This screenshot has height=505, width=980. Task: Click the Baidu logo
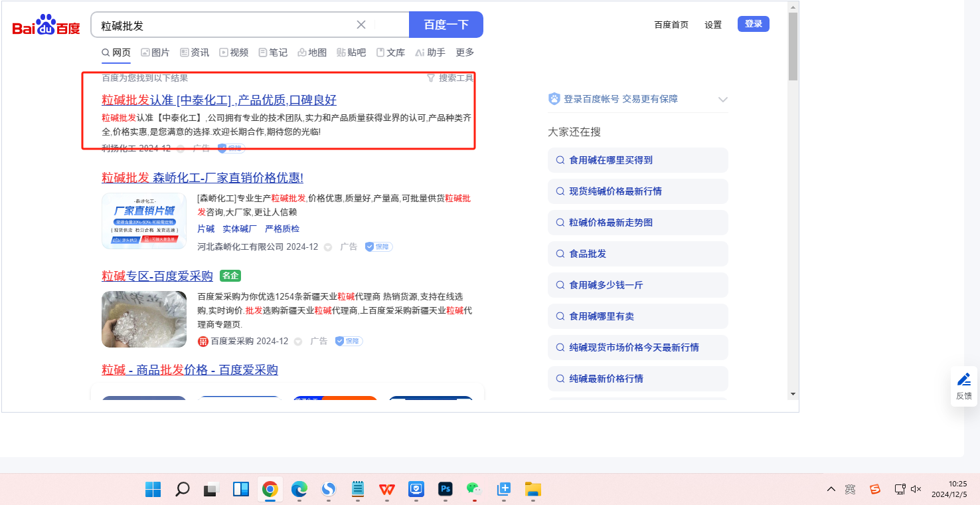(46, 26)
